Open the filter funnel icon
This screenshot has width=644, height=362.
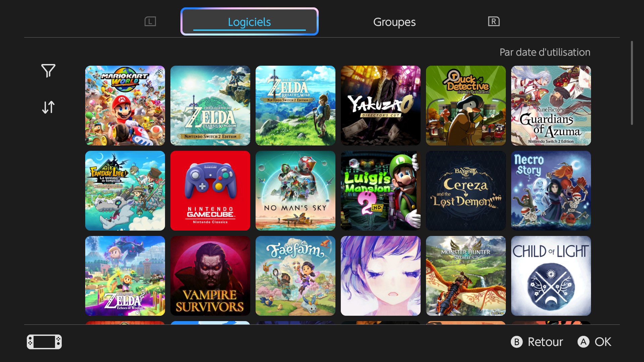point(48,71)
